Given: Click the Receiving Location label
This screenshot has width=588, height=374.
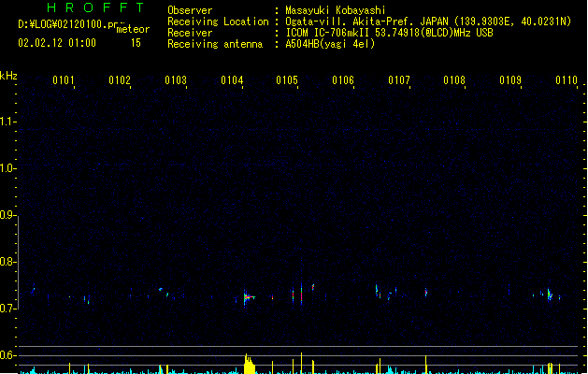Looking at the screenshot, I should (x=218, y=22).
